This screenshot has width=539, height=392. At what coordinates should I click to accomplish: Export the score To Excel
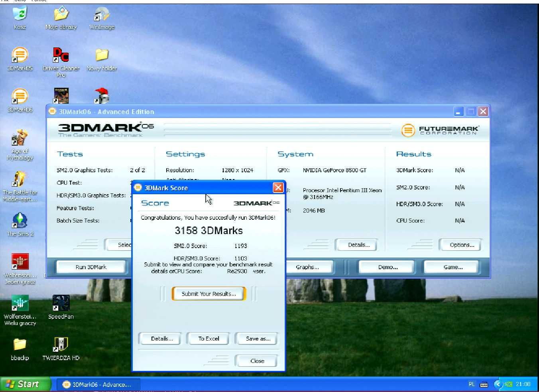pos(209,339)
